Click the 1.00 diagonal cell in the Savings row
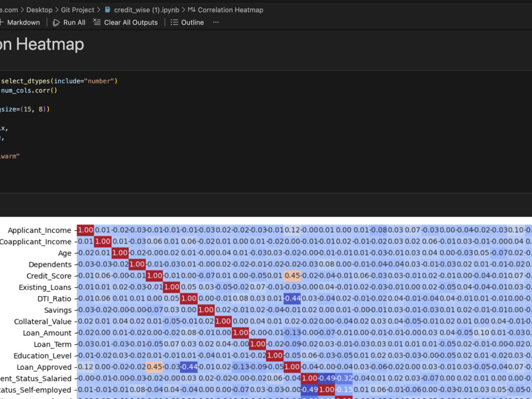This screenshot has width=532, height=399. point(206,310)
